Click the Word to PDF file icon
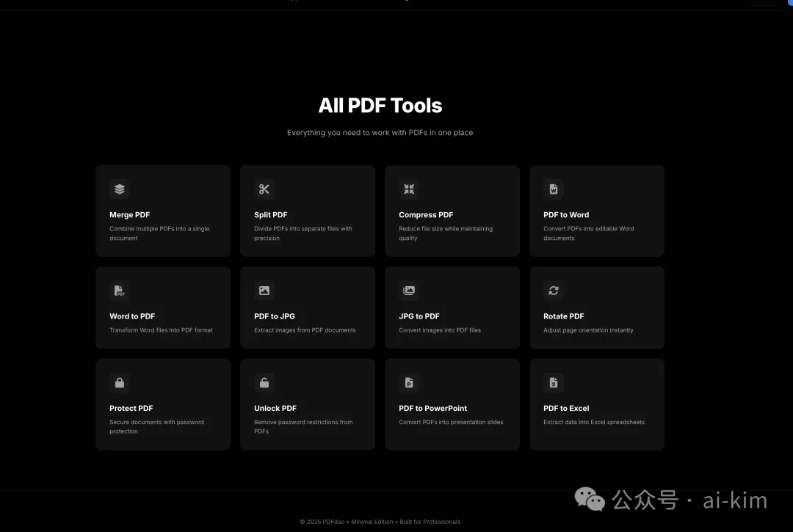The image size is (793, 532). point(120,291)
